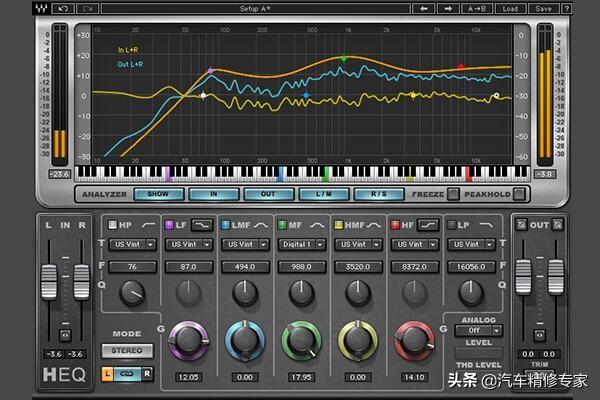
Task: Select the R channel button
Action: (147, 374)
